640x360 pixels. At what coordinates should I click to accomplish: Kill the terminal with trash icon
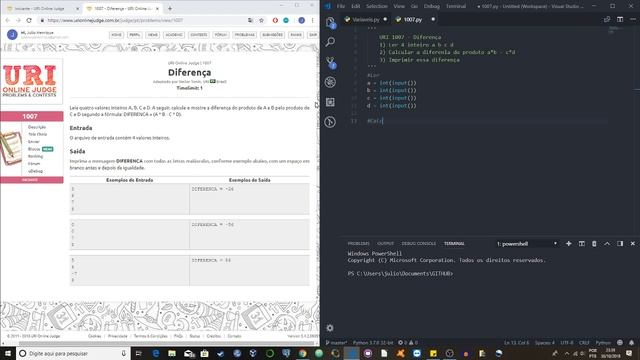(x=594, y=244)
